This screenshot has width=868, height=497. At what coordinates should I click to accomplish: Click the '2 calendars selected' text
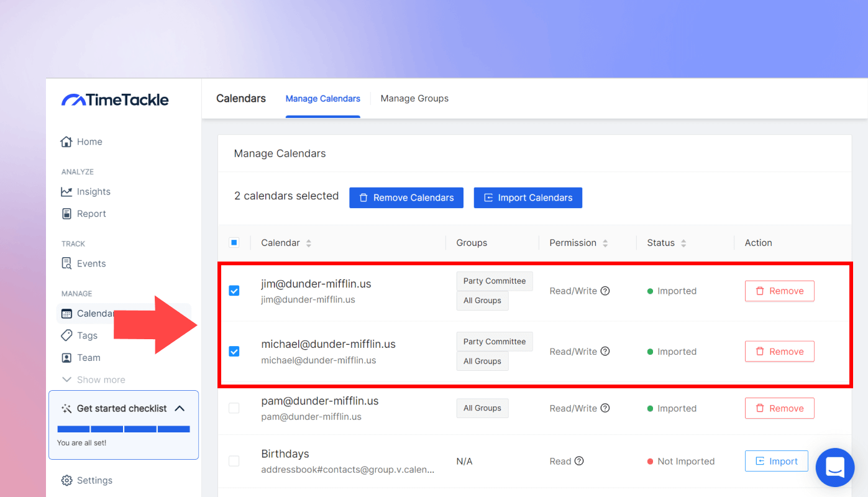point(286,196)
